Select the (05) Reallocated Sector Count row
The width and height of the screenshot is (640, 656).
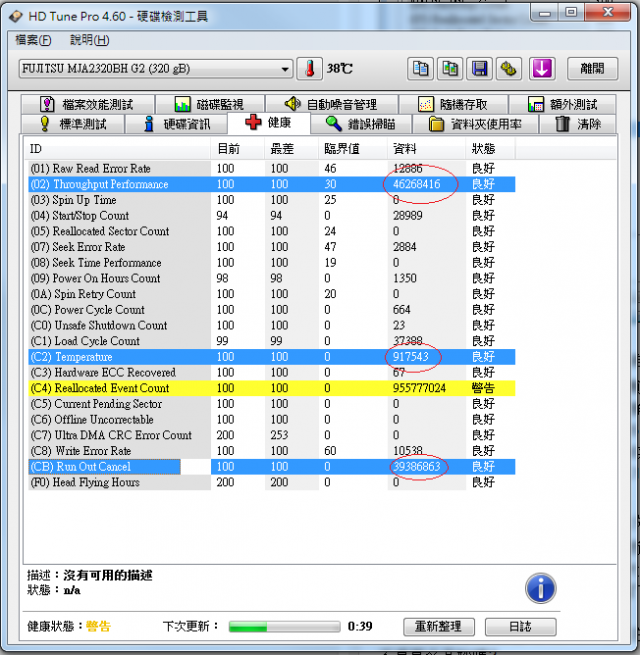click(x=271, y=231)
